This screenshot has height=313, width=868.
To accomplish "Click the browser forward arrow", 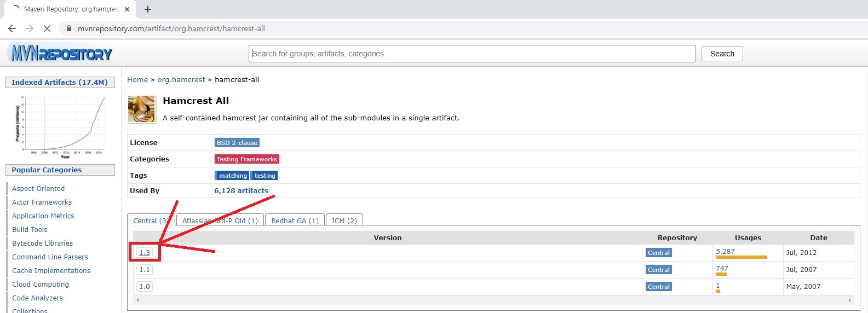I will point(30,28).
